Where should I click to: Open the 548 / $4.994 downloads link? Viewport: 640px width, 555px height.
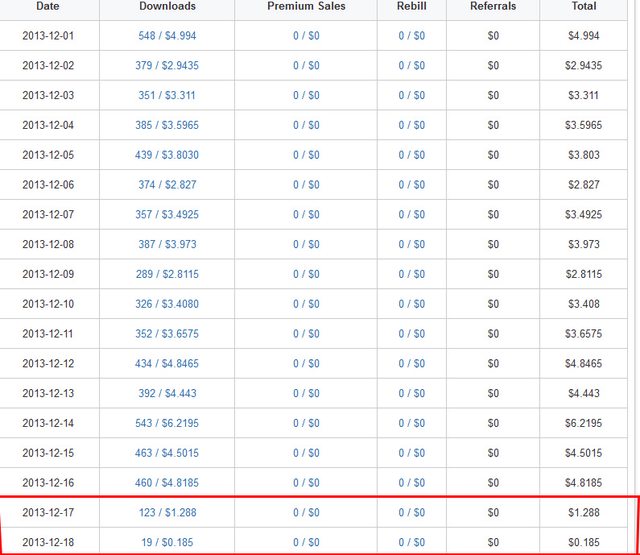[x=167, y=36]
